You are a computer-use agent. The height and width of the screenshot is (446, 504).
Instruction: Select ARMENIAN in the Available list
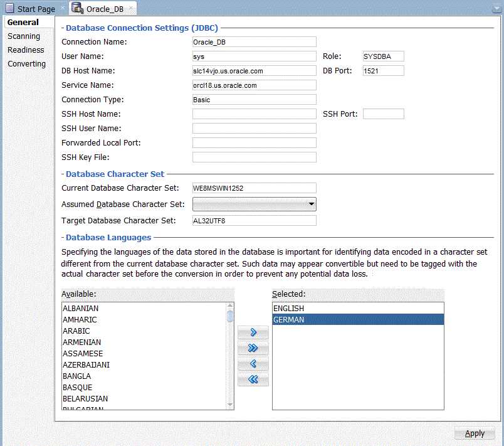pos(144,342)
